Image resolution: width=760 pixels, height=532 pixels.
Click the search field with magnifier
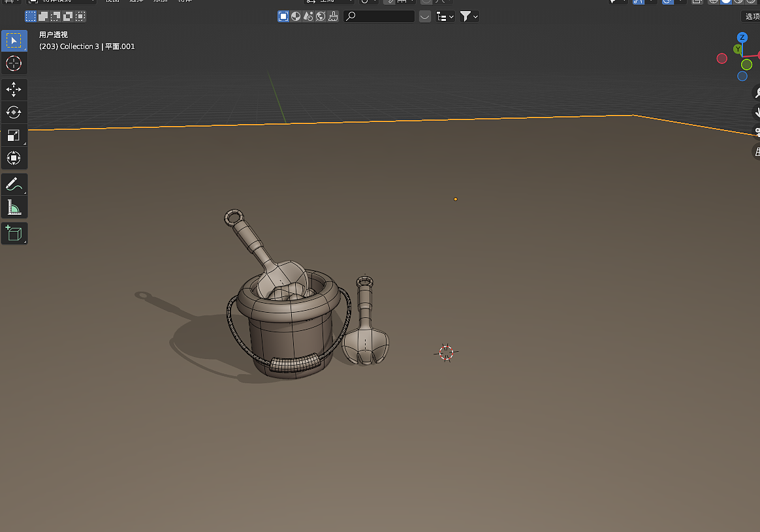pyautogui.click(x=379, y=16)
